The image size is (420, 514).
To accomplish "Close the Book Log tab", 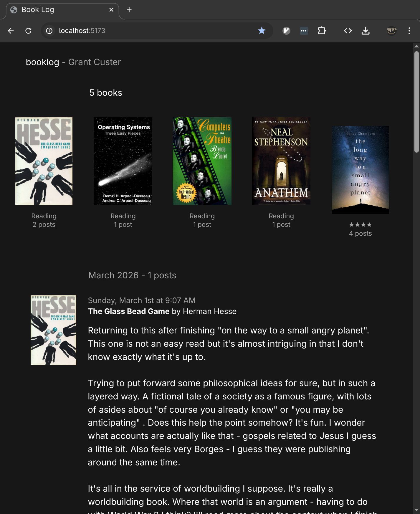I will point(111,10).
